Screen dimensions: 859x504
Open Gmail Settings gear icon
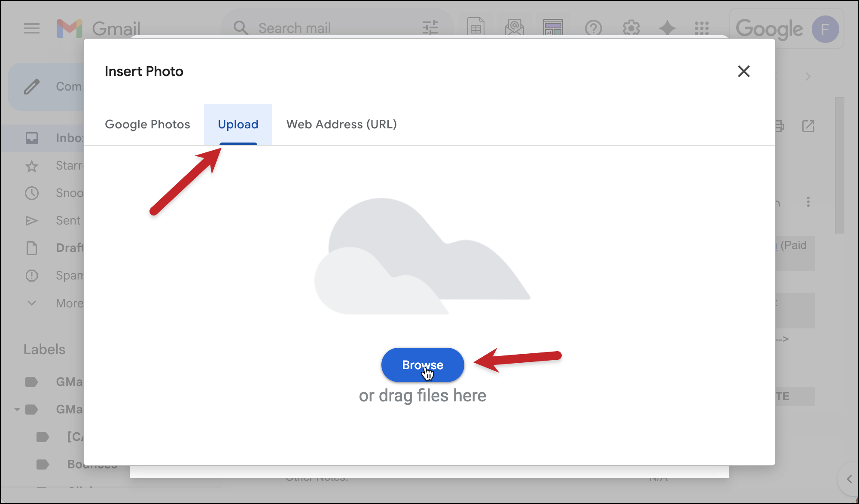coord(631,28)
